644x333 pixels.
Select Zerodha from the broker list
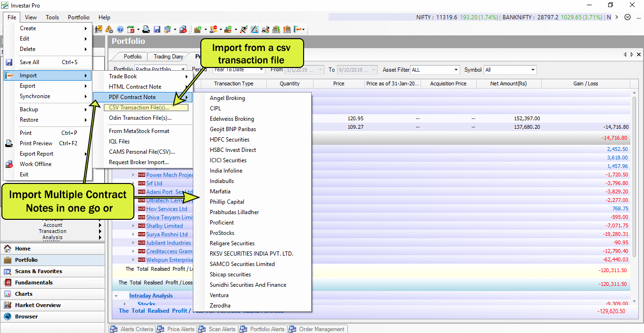click(221, 305)
